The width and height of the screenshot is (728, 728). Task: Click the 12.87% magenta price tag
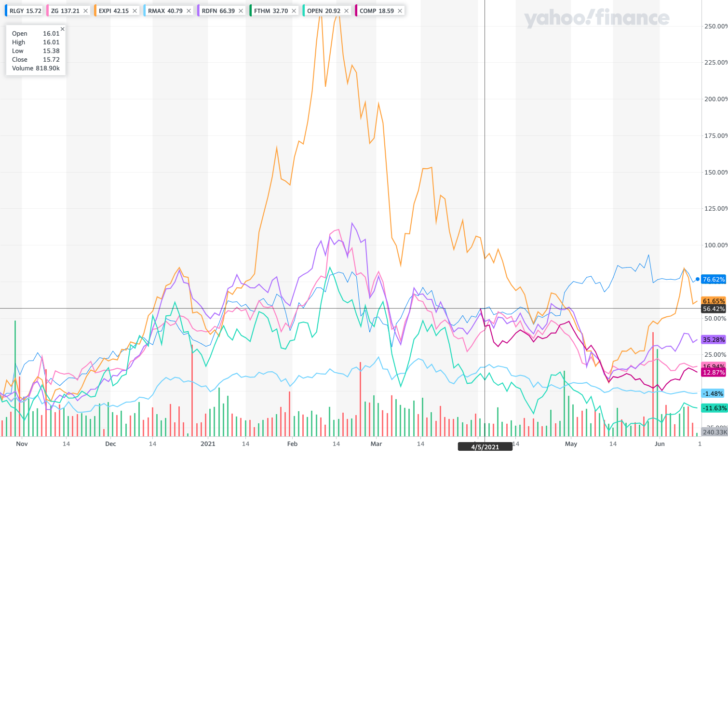pos(714,373)
